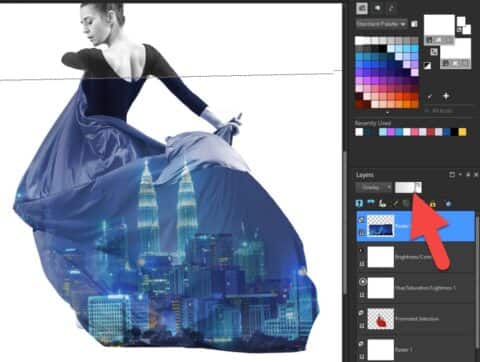Click the fourth, pen-shaped icon in the Layers toolbar
This screenshot has width=480, height=362.
(x=395, y=203)
